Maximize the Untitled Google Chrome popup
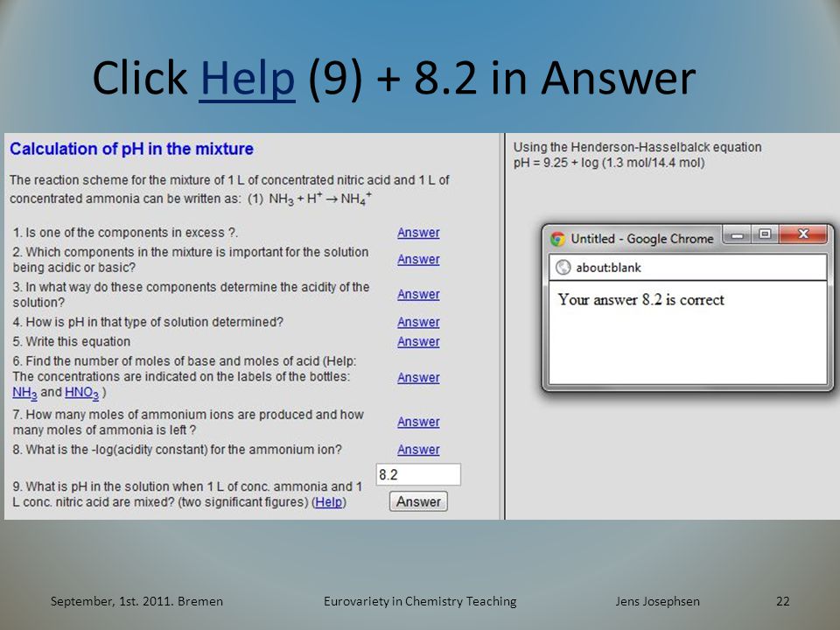Screen dimensions: 840x630 point(765,234)
